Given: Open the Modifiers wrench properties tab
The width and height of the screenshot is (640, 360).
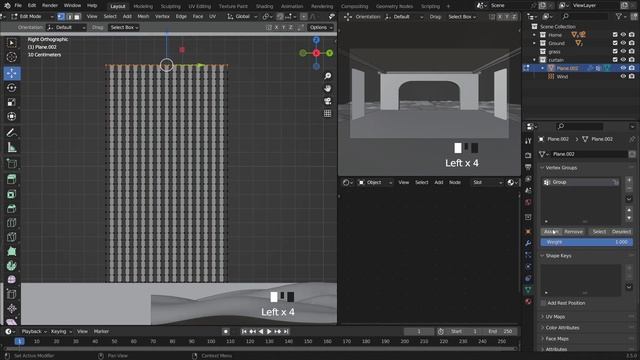Looking at the screenshot, I should (x=528, y=243).
